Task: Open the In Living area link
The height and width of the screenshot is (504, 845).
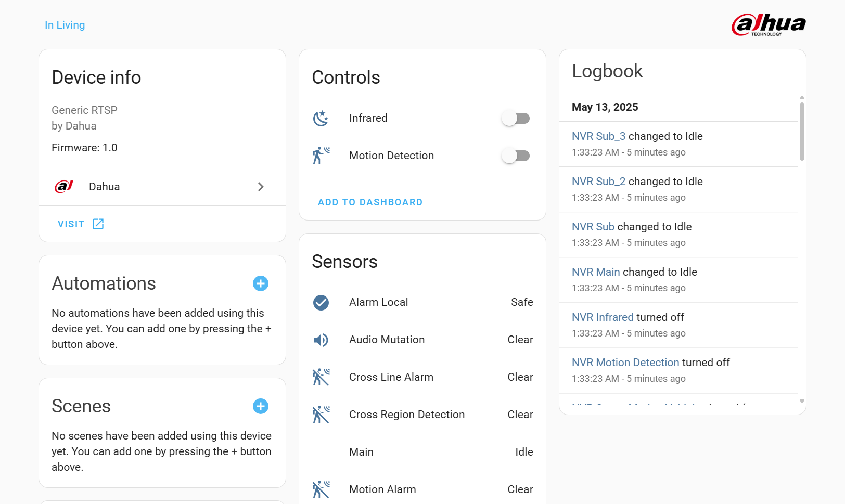Action: click(x=65, y=25)
